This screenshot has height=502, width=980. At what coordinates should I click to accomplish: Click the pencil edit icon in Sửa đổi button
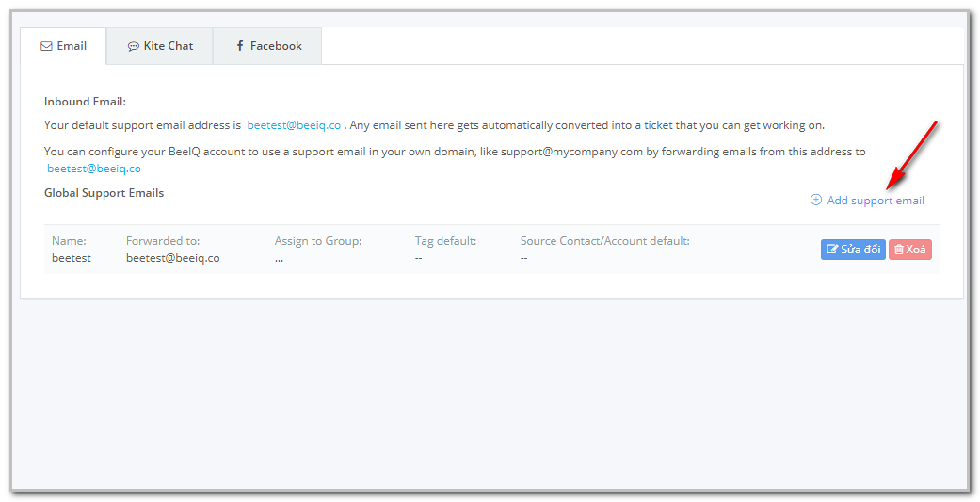click(832, 250)
